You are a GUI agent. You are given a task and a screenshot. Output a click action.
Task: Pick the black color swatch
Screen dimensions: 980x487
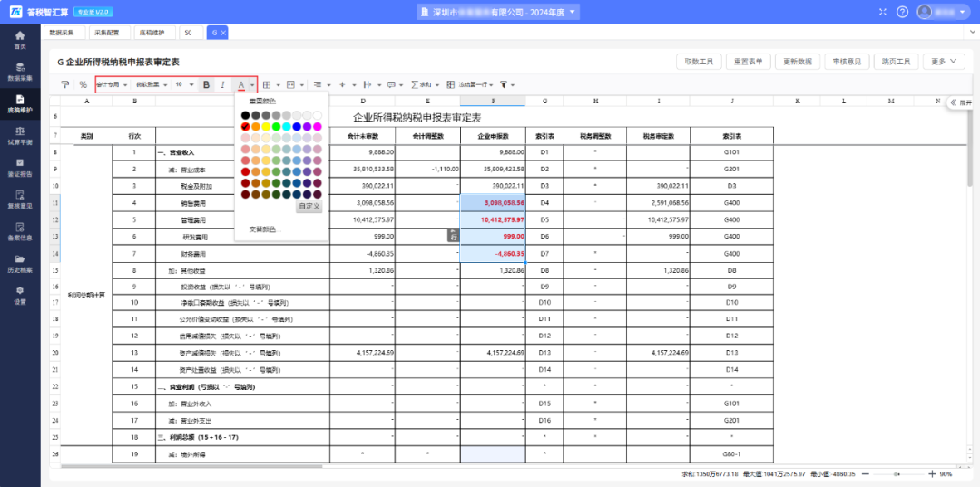tap(246, 115)
